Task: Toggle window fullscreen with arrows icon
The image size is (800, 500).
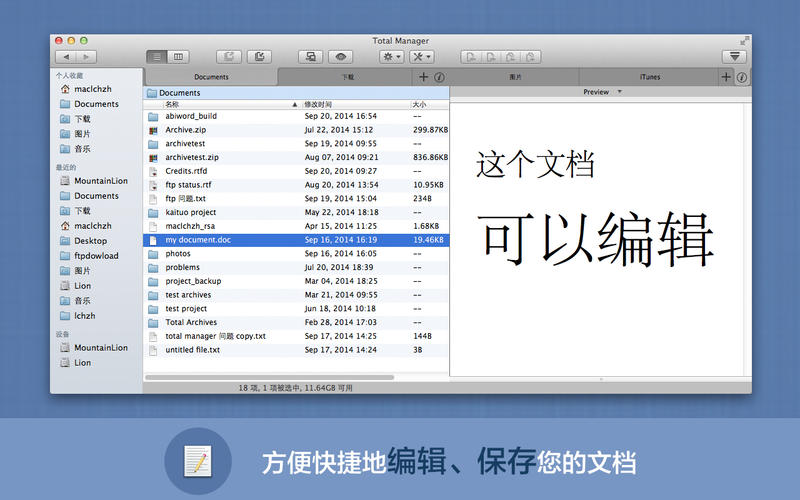Action: (x=744, y=40)
